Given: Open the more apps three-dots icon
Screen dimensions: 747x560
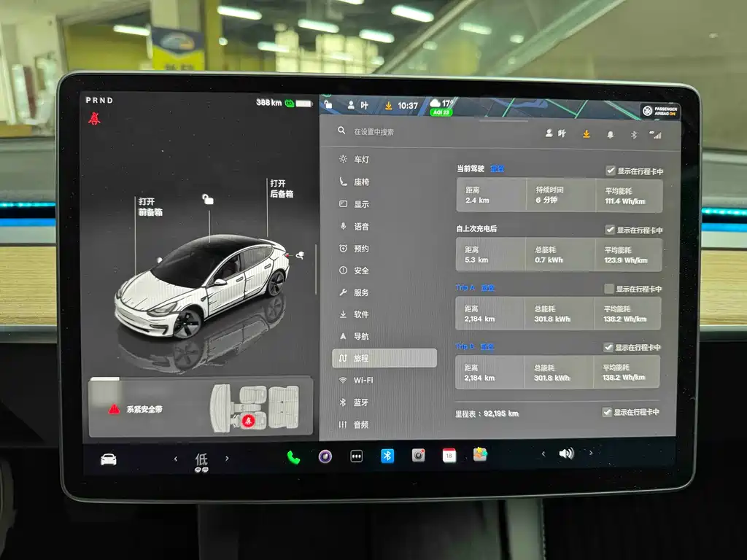Looking at the screenshot, I should point(356,456).
